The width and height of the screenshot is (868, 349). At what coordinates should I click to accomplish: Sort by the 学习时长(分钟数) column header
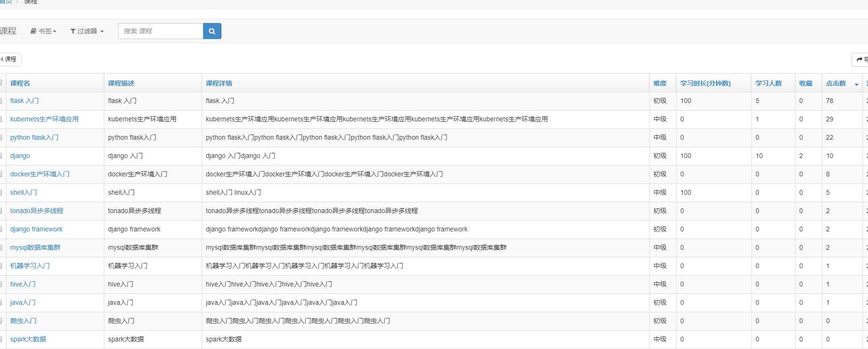(705, 83)
